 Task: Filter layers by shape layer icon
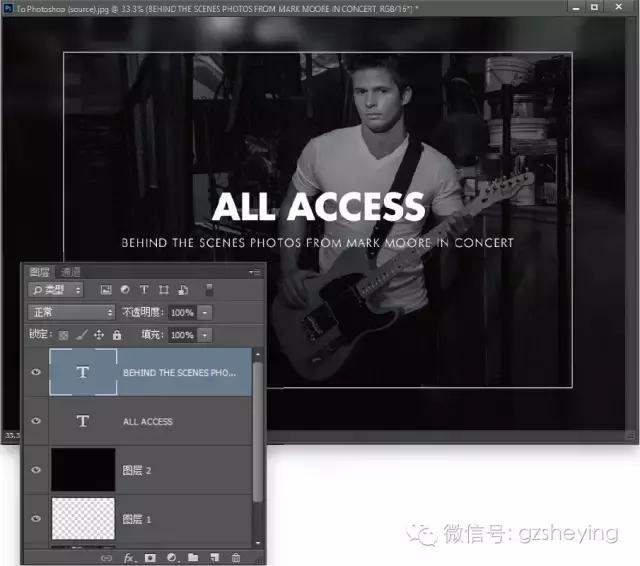[163, 290]
